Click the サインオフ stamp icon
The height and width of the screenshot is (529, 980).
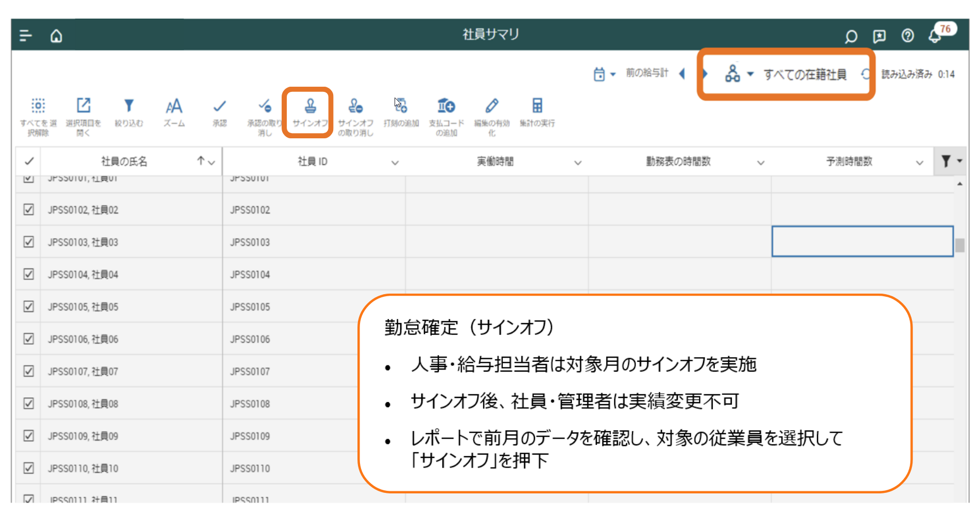pos(310,106)
